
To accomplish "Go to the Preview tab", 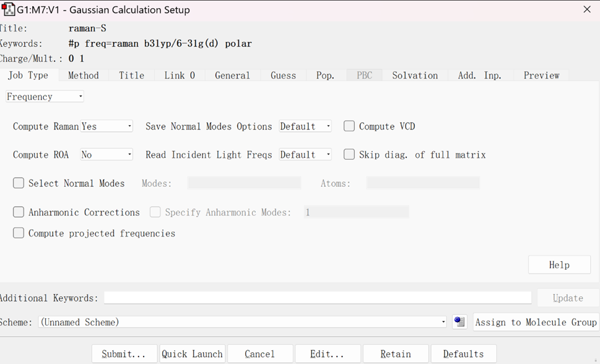I will click(541, 76).
